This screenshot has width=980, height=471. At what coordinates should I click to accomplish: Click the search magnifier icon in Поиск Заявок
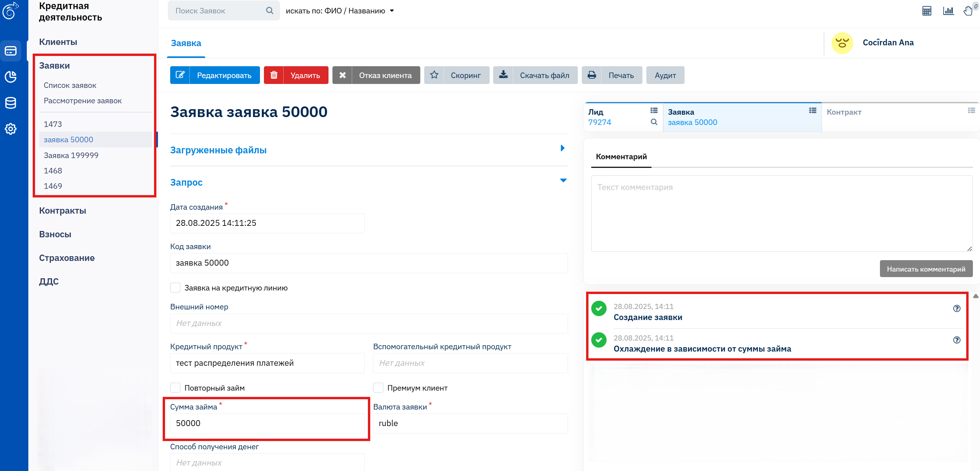point(269,11)
